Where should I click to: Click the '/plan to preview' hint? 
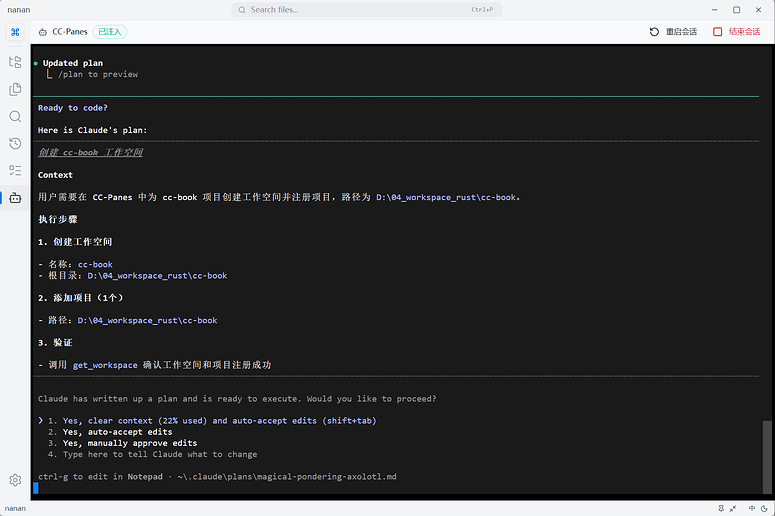tap(98, 74)
